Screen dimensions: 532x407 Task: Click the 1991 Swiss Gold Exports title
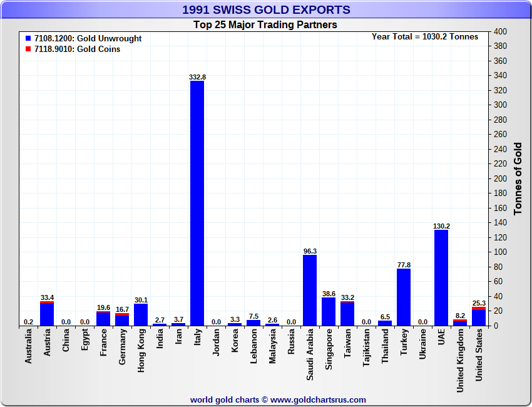tap(266, 10)
